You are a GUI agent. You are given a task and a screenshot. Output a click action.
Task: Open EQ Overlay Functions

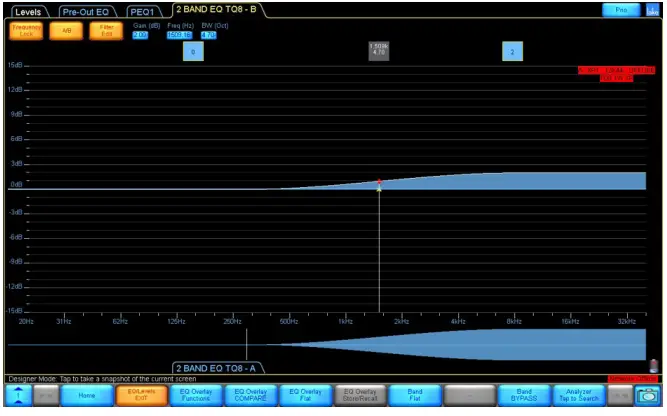196,395
